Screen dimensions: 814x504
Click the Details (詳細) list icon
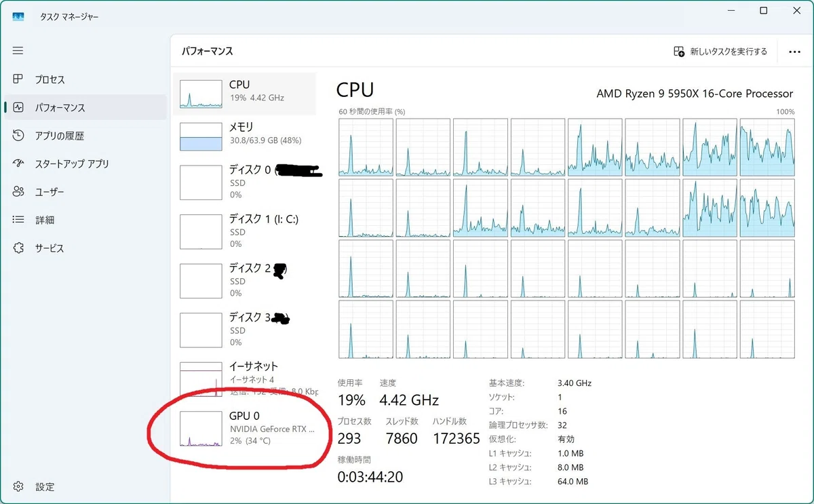[x=18, y=220]
